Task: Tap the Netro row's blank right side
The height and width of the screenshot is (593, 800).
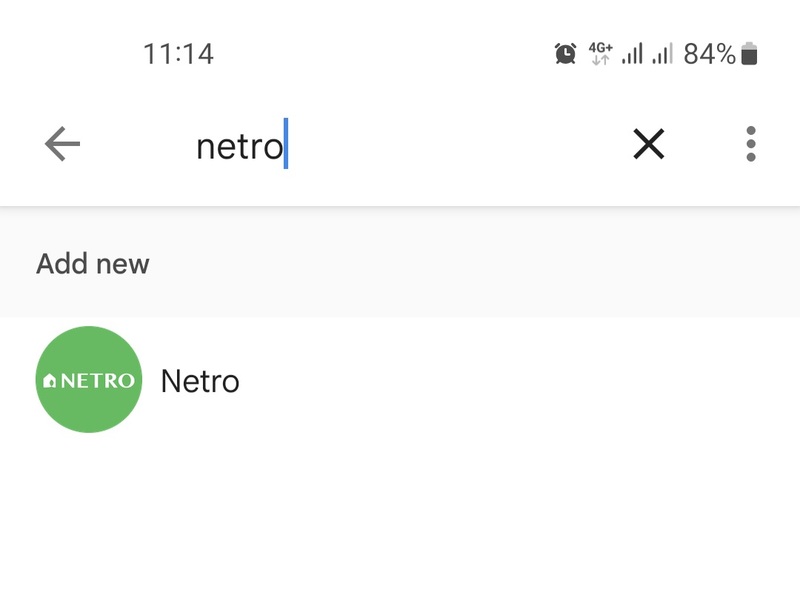Action: coord(519,380)
